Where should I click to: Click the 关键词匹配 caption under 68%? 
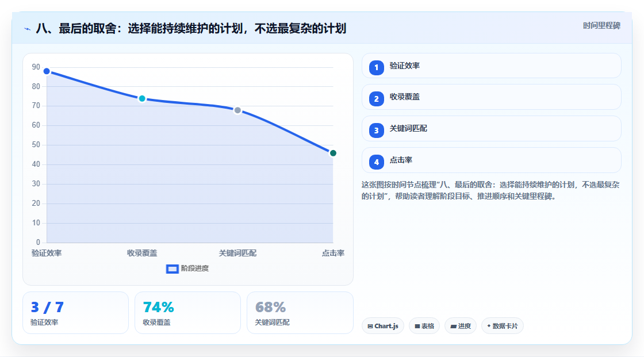click(273, 323)
